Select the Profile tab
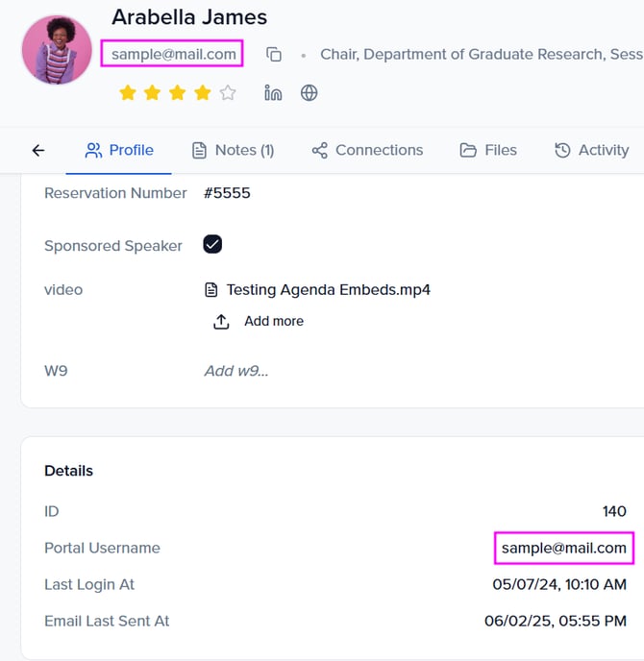 (119, 150)
